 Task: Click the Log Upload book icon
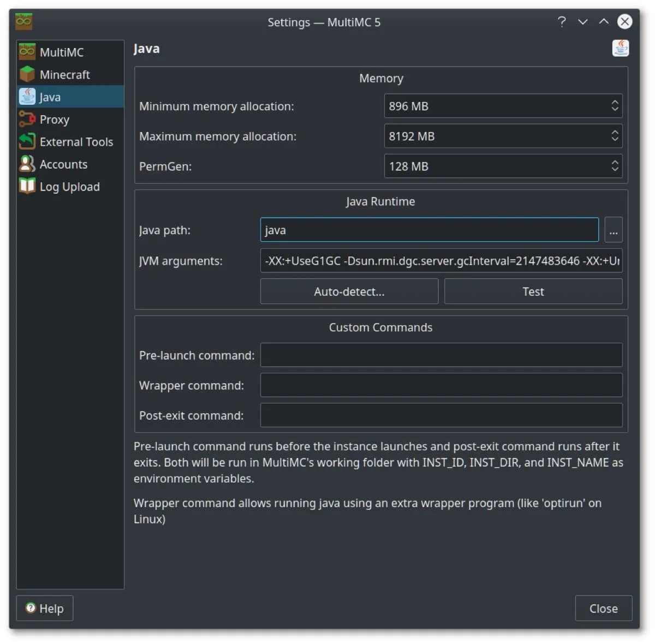(x=27, y=186)
